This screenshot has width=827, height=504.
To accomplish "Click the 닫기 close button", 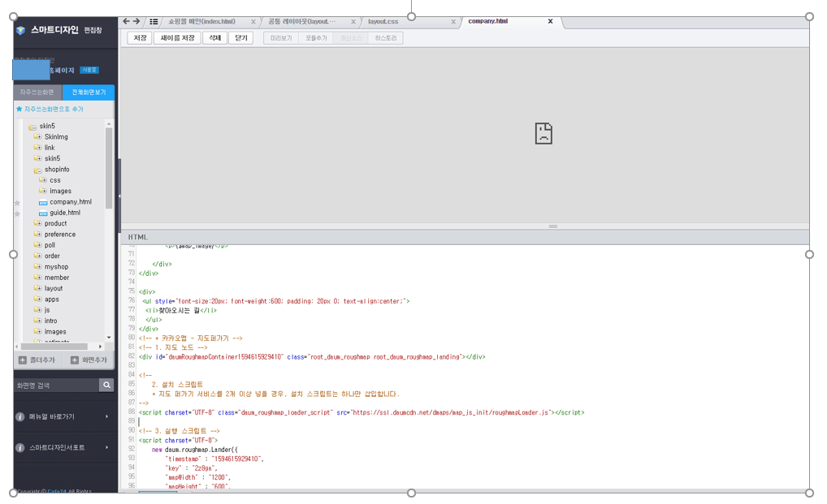I will pyautogui.click(x=241, y=38).
